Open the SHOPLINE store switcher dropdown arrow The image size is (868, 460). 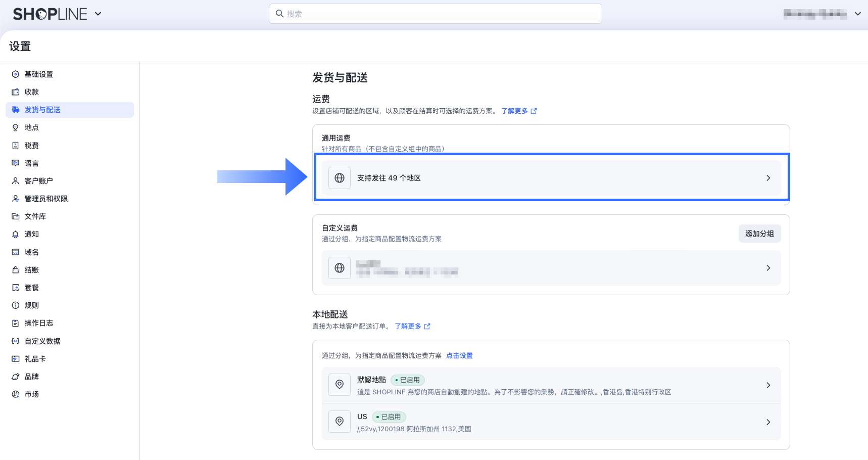click(x=98, y=14)
